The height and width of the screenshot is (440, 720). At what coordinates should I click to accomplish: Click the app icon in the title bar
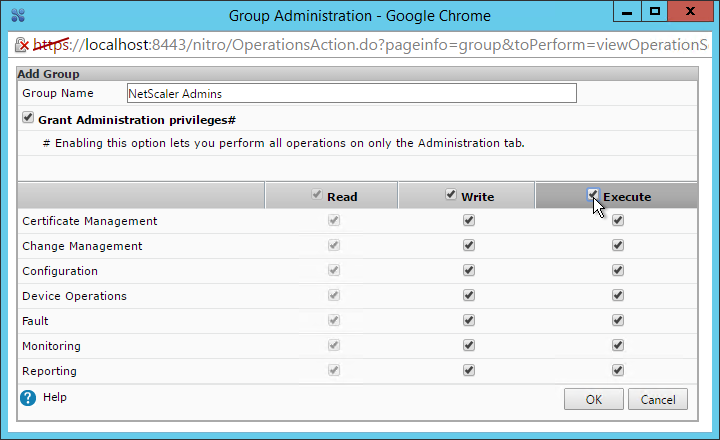point(18,15)
